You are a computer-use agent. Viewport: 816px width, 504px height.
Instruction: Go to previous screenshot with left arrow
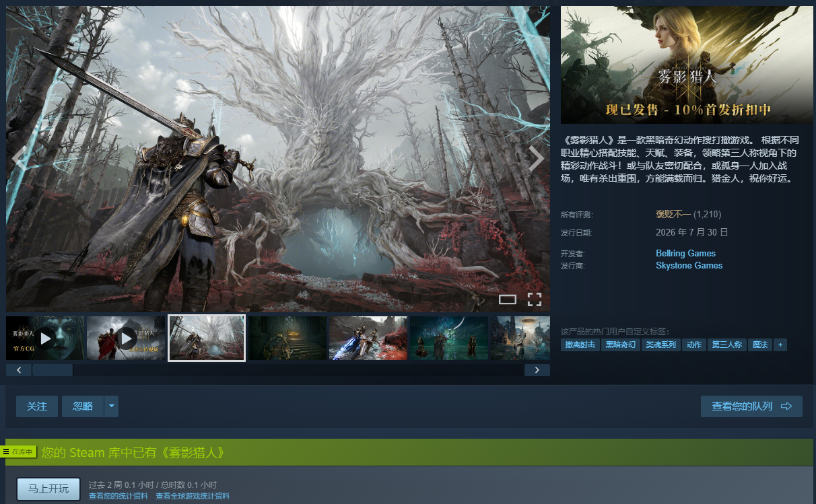tap(20, 159)
